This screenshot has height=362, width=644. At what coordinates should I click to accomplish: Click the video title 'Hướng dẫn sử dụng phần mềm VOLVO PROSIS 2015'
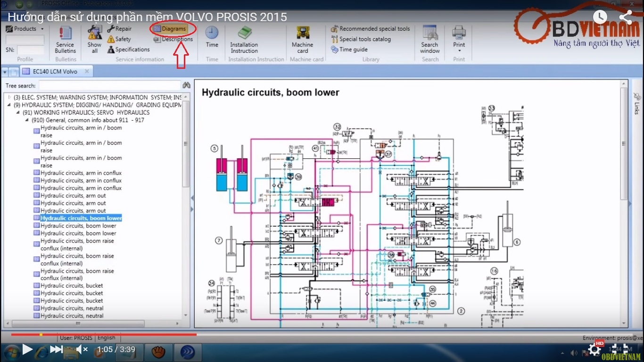click(147, 17)
